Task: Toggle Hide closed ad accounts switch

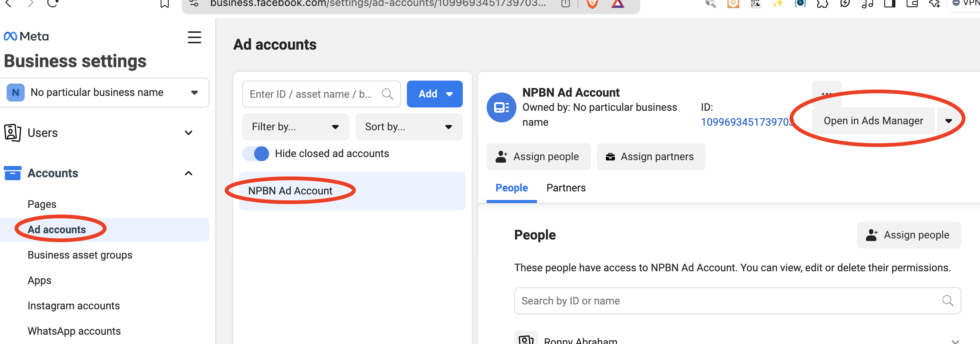Action: (x=256, y=154)
